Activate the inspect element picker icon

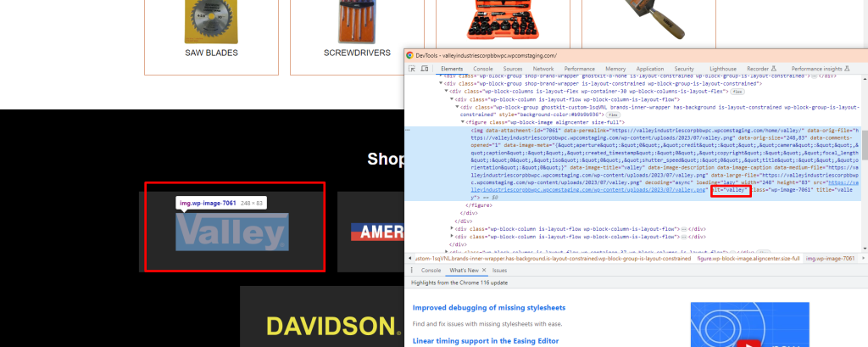413,69
